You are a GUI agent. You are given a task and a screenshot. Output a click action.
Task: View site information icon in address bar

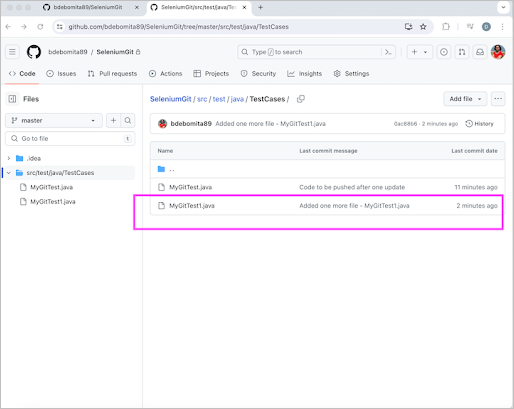click(60, 27)
